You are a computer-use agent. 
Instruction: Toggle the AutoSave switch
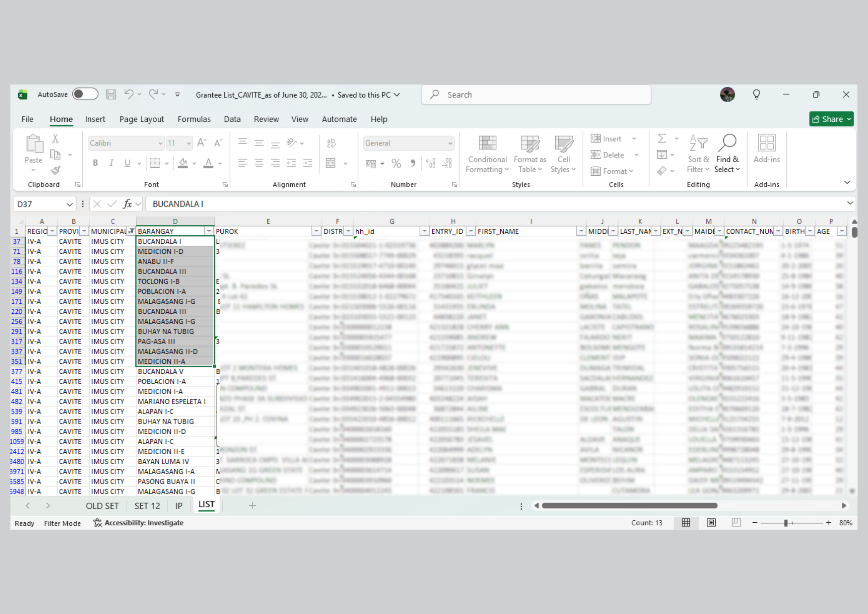pos(85,94)
